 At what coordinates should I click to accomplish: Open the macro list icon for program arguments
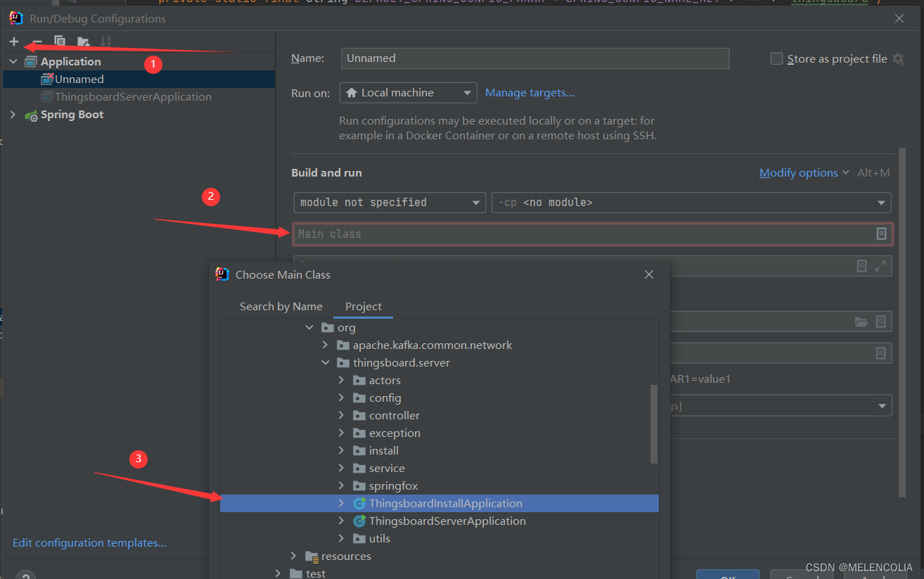pyautogui.click(x=862, y=266)
